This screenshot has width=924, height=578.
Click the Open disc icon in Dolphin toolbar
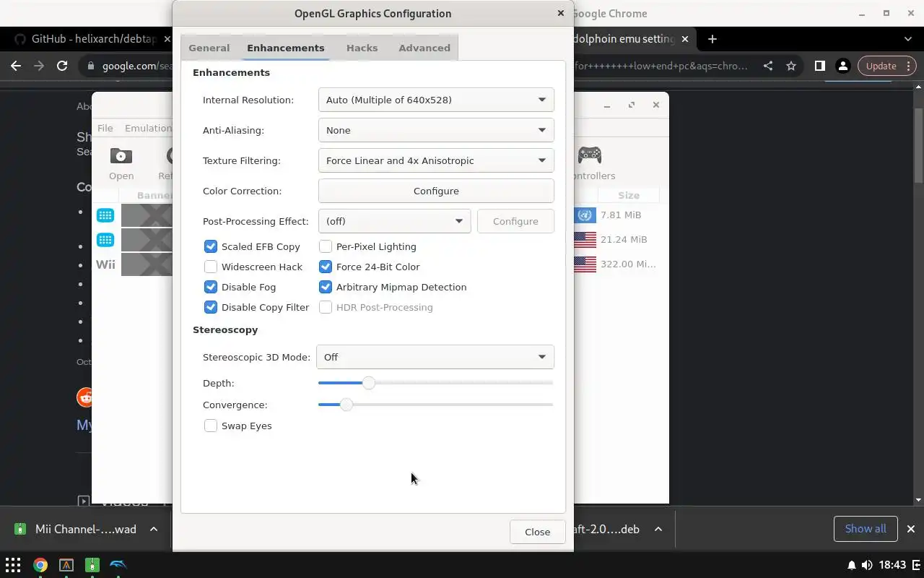pyautogui.click(x=121, y=155)
